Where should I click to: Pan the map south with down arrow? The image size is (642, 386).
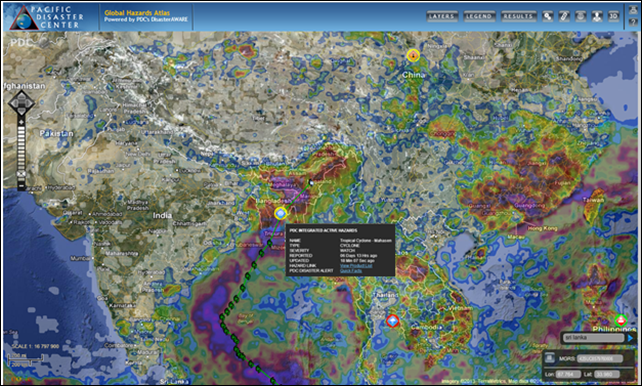21,111
